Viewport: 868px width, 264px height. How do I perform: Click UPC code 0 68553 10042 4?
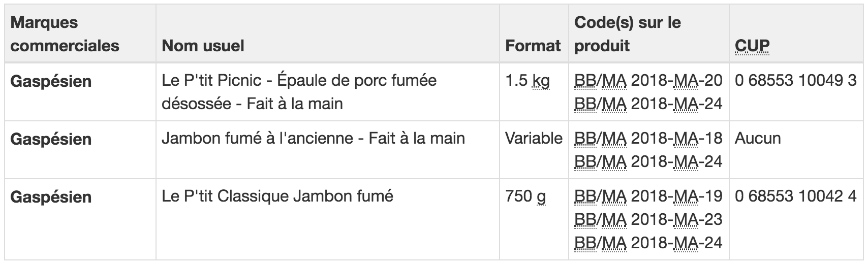pyautogui.click(x=796, y=196)
